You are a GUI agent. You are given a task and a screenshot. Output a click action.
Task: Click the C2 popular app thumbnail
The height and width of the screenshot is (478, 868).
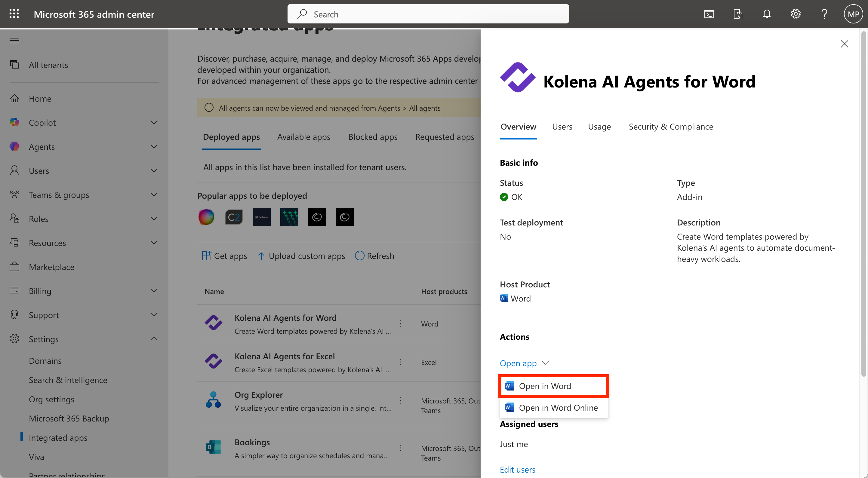[234, 217]
